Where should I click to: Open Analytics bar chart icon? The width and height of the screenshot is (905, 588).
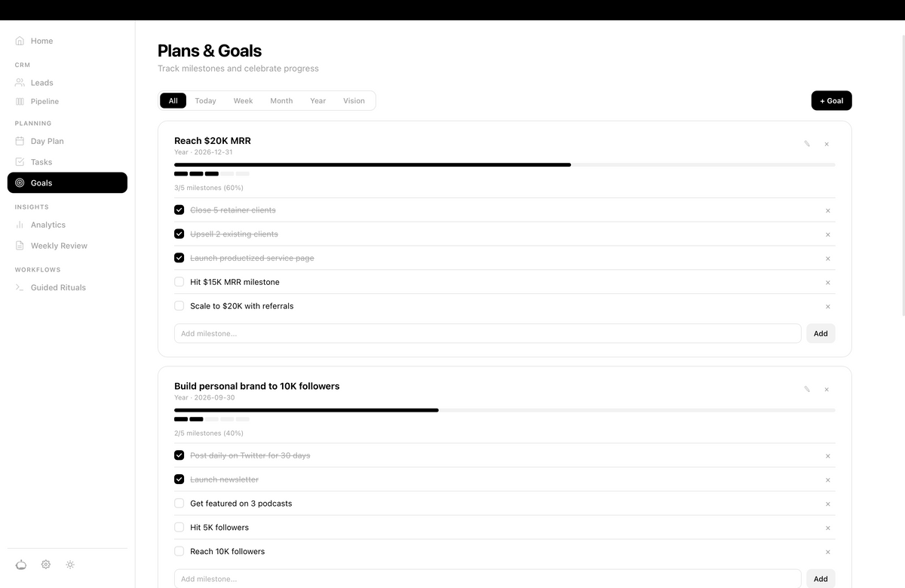tap(20, 225)
